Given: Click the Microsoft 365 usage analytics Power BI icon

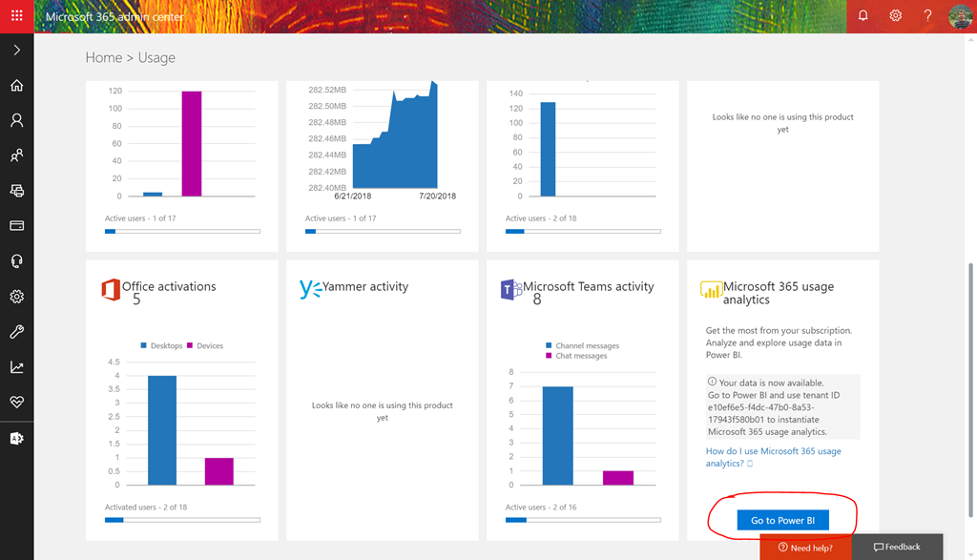Looking at the screenshot, I should [x=711, y=290].
